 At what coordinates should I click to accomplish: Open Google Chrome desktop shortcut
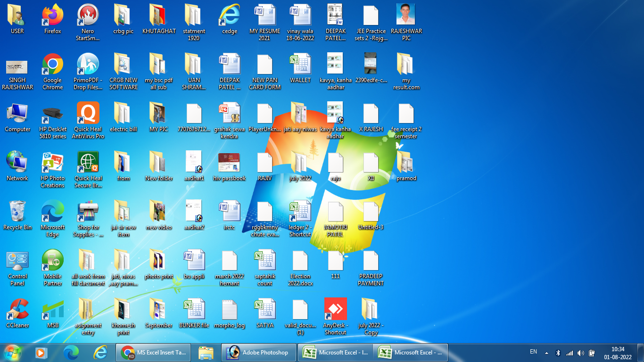(53, 72)
